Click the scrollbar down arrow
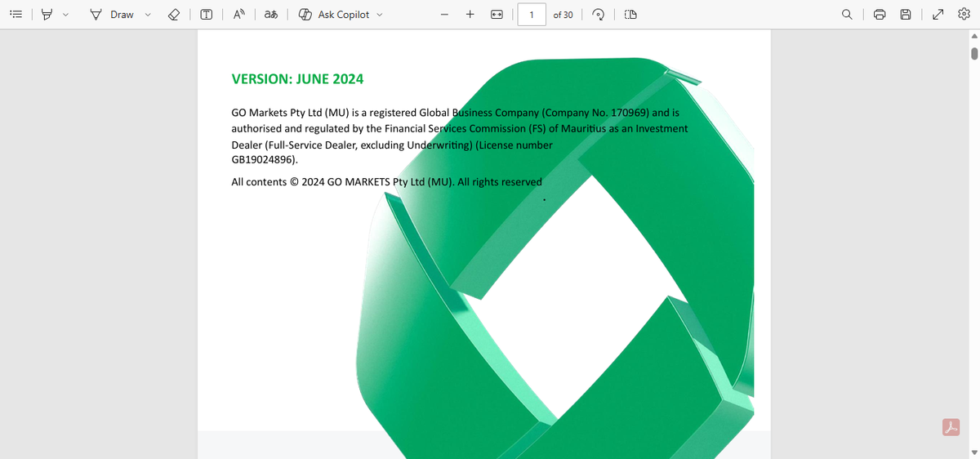 [973, 452]
